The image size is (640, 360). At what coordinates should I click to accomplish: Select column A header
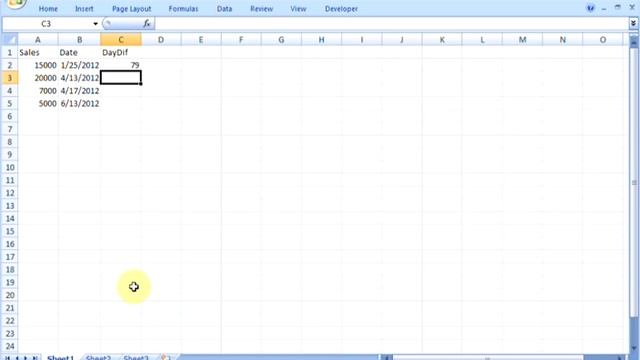(38, 40)
